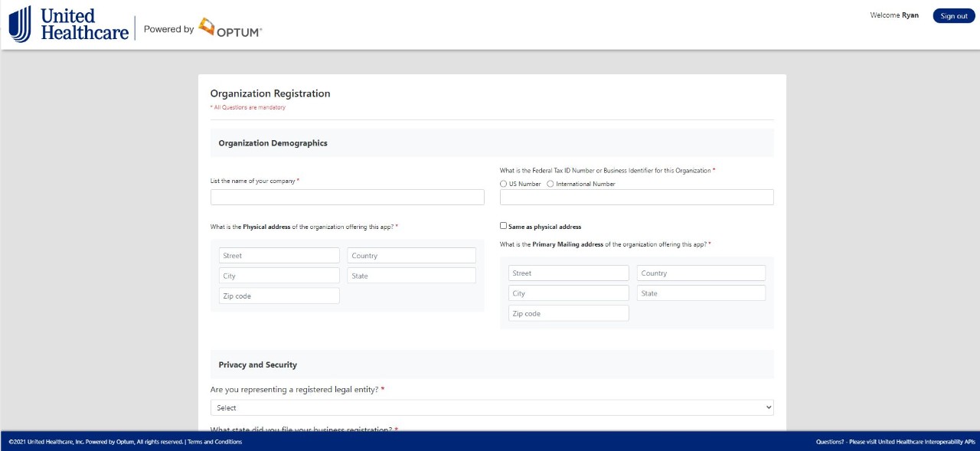This screenshot has height=451, width=980.
Task: Select the US Number radio button
Action: [503, 184]
